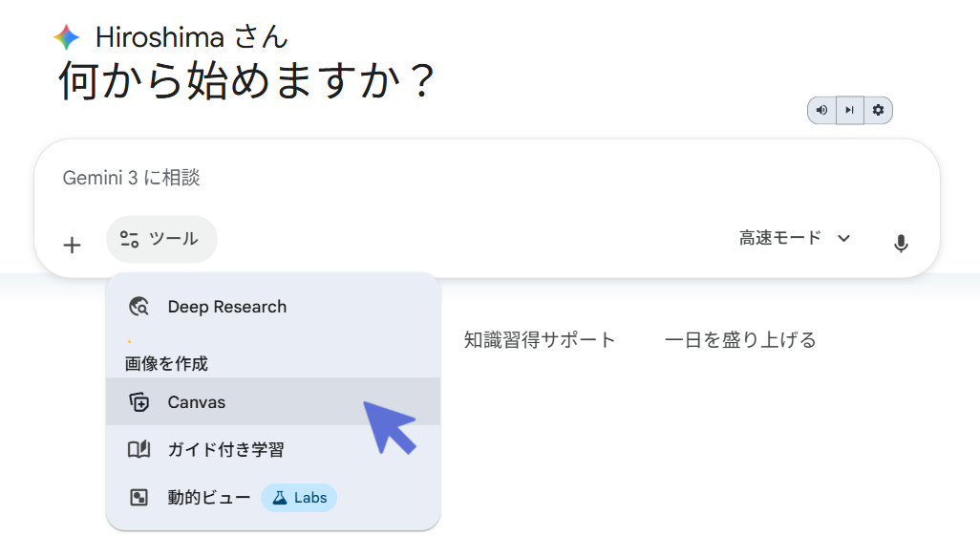Select Canvas from the tools menu
The width and height of the screenshot is (980, 559).
198,402
